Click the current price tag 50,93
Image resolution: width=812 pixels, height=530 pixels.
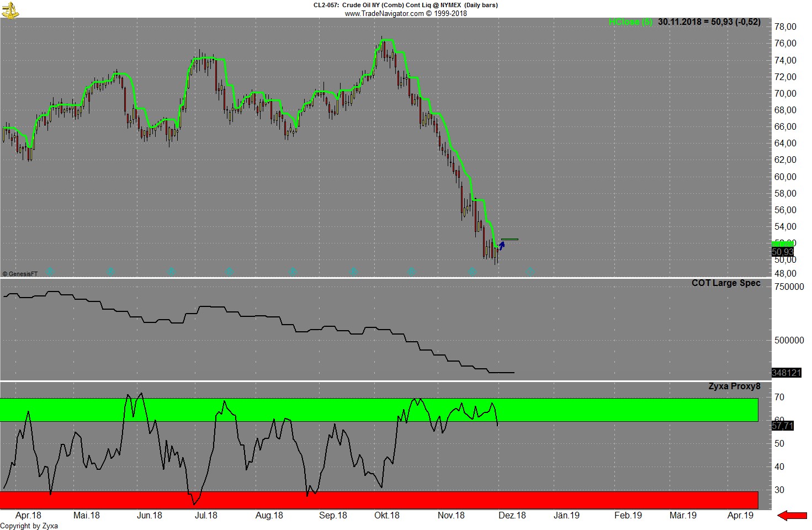click(783, 252)
